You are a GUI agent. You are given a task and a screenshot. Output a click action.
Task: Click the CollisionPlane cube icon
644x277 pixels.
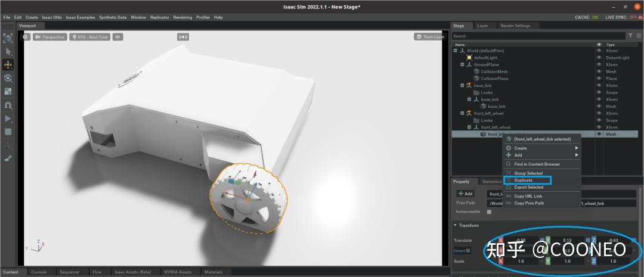(x=476, y=79)
